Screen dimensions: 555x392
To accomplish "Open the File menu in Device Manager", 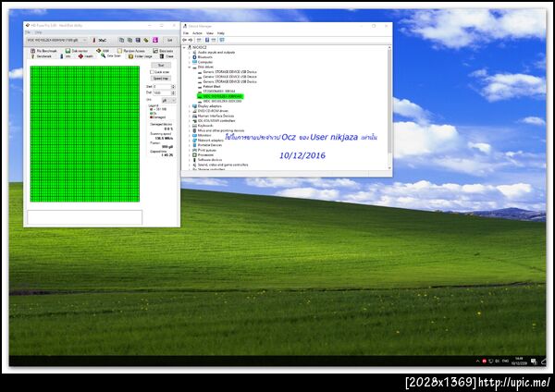I will click(x=186, y=33).
